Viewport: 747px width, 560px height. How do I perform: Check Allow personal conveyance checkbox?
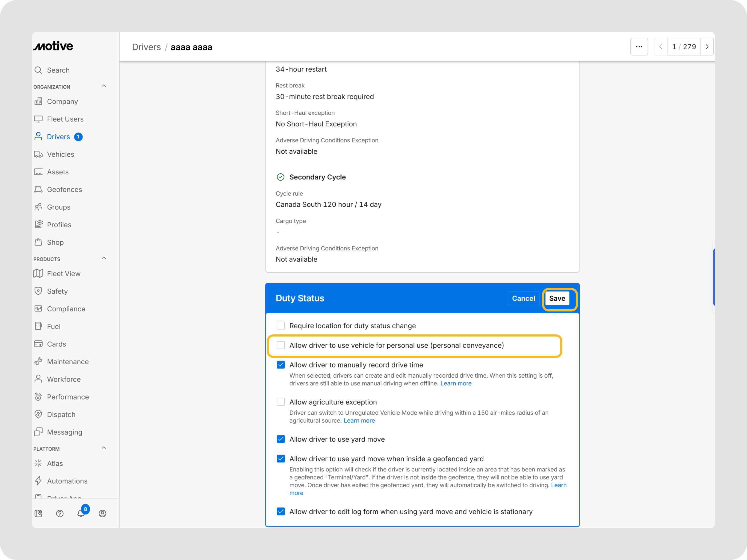(x=281, y=345)
